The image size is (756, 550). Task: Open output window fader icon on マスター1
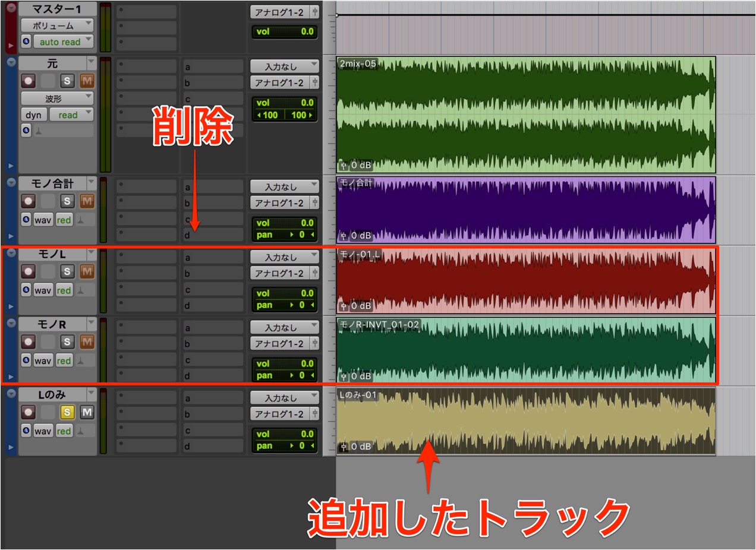pyautogui.click(x=314, y=12)
